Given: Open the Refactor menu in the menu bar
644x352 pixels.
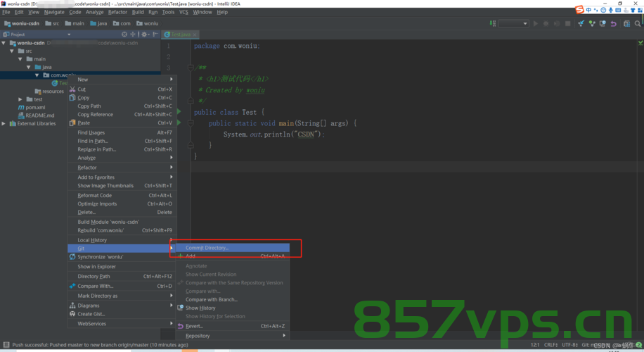Looking at the screenshot, I should pos(117,12).
